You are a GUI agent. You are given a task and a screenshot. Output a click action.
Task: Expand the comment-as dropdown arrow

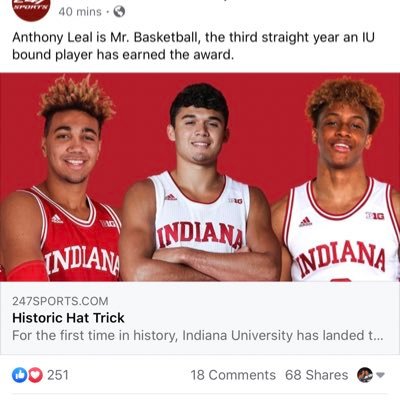click(x=380, y=375)
